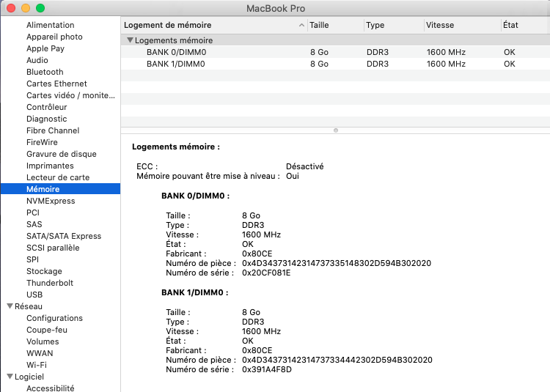The height and width of the screenshot is (392, 550).
Task: Click the État column header
Action: (526, 25)
